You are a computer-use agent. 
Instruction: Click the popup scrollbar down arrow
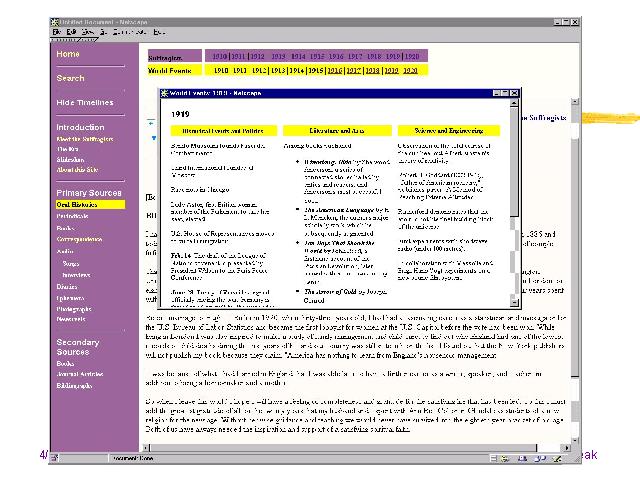point(514,302)
